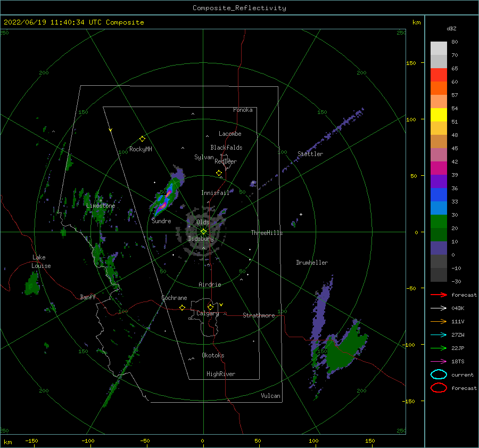
Task: Click the Airdrie town label
Action: (210, 284)
